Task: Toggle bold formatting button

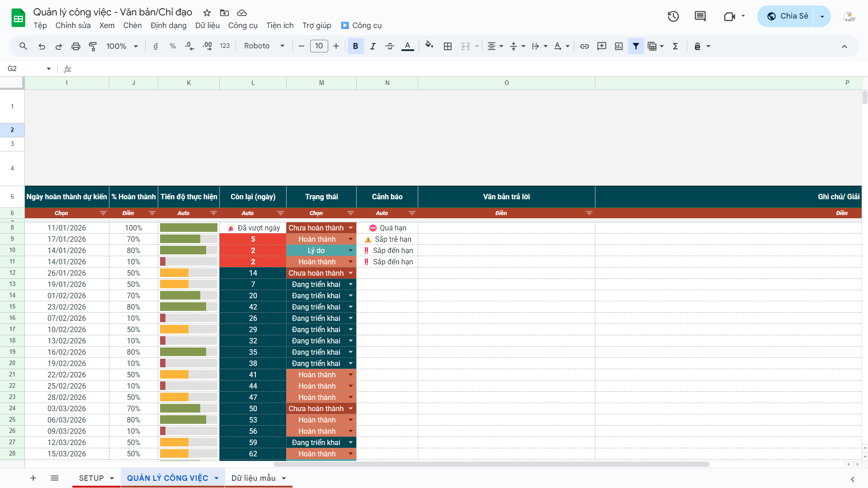Action: (x=355, y=46)
